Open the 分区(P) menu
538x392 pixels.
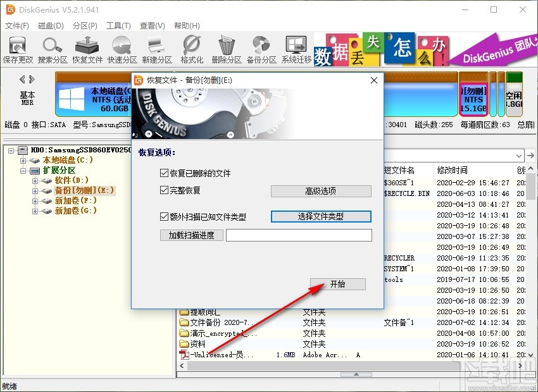(x=85, y=26)
